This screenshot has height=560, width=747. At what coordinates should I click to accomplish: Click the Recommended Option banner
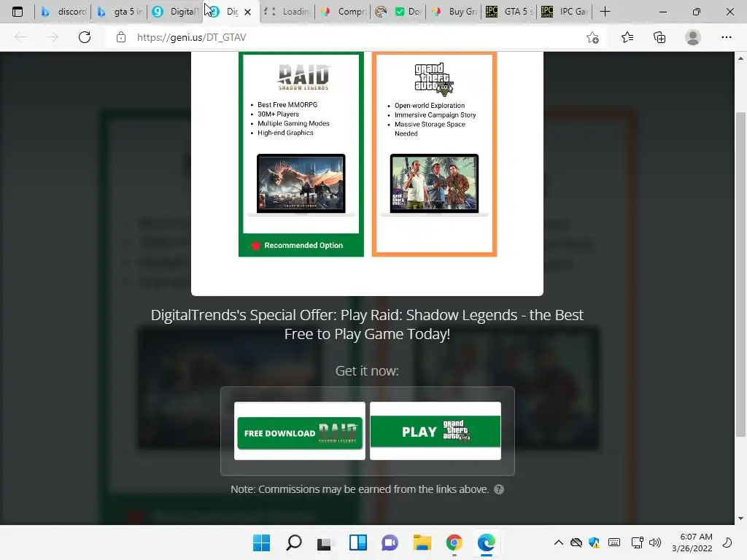click(x=301, y=245)
